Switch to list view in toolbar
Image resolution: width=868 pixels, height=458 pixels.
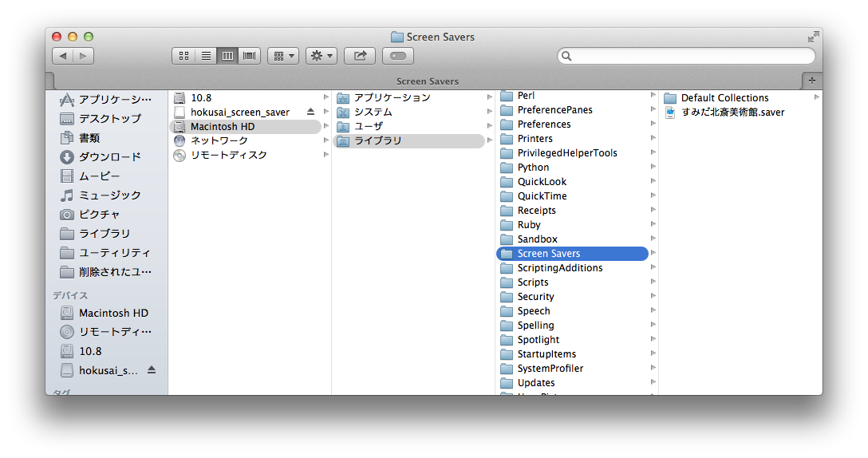206,56
